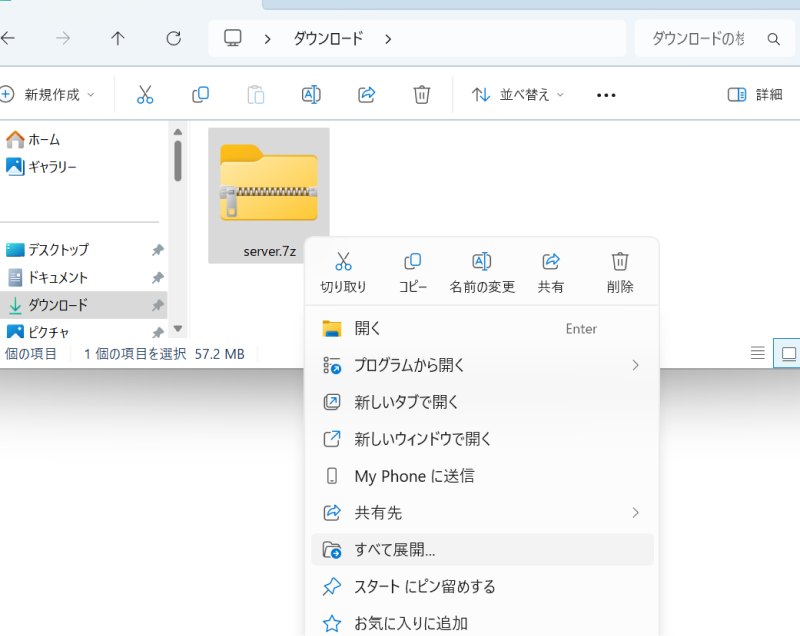Choose 共有 in the context menu
The height and width of the screenshot is (636, 800).
551,272
